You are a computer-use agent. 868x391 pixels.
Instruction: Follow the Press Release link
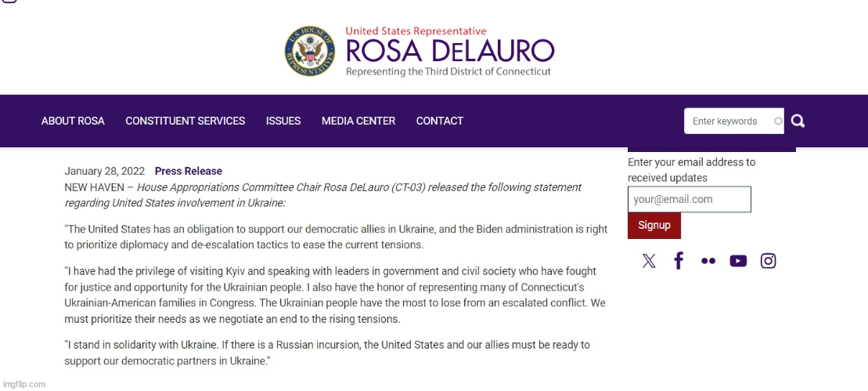[188, 171]
